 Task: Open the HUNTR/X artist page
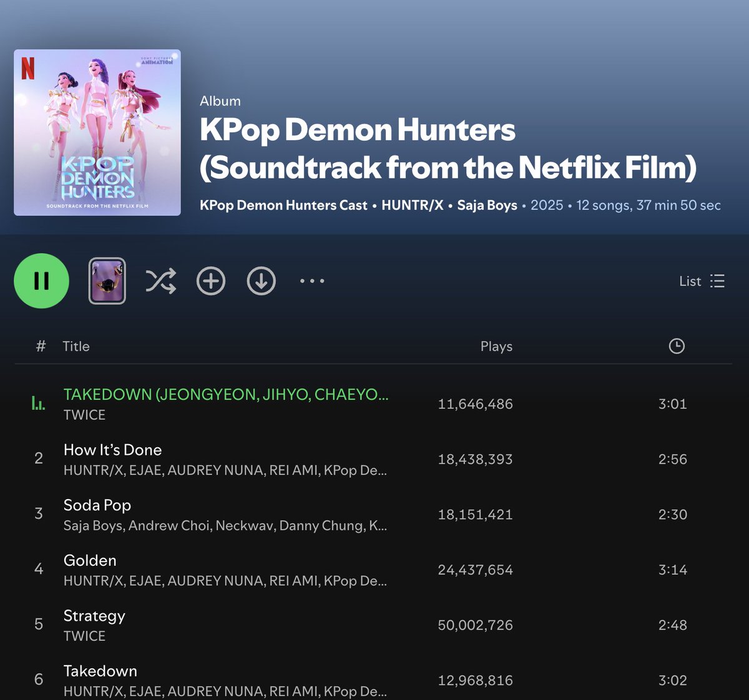(x=413, y=205)
